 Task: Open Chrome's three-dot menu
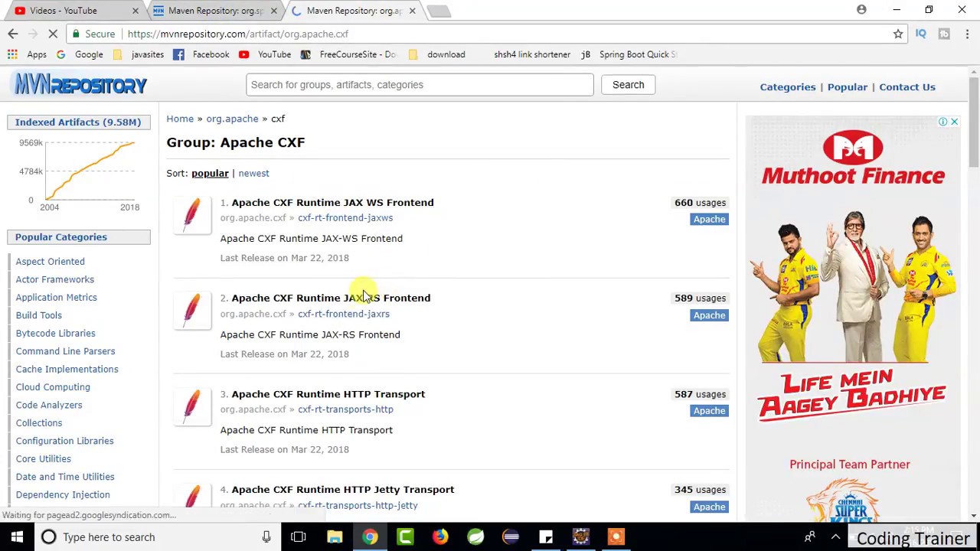coord(967,34)
